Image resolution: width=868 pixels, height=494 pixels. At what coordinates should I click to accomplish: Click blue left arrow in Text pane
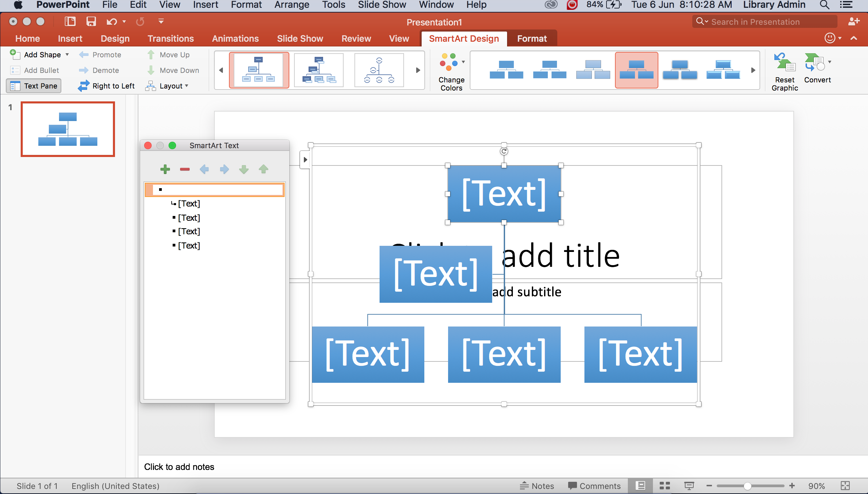coord(204,169)
